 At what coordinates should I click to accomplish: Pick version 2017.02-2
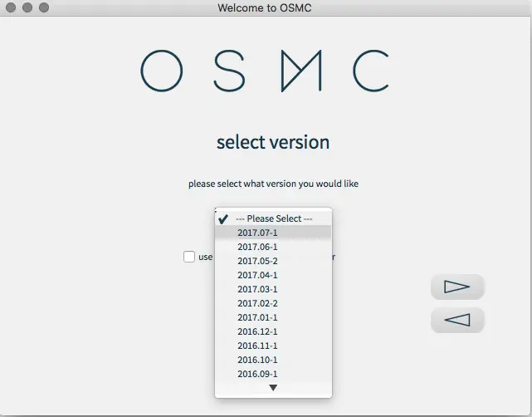click(x=273, y=303)
